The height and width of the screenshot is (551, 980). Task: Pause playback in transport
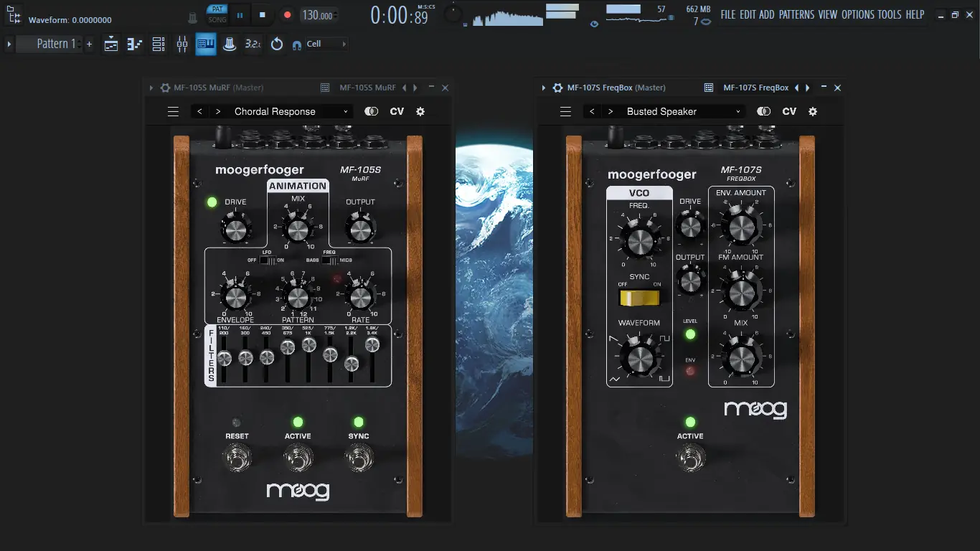[x=240, y=14]
